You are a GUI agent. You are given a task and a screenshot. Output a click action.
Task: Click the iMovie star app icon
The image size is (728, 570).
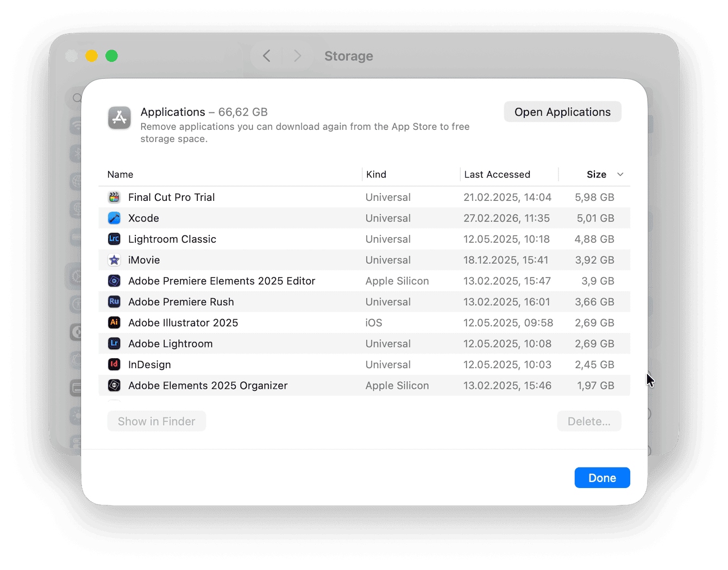click(x=114, y=259)
